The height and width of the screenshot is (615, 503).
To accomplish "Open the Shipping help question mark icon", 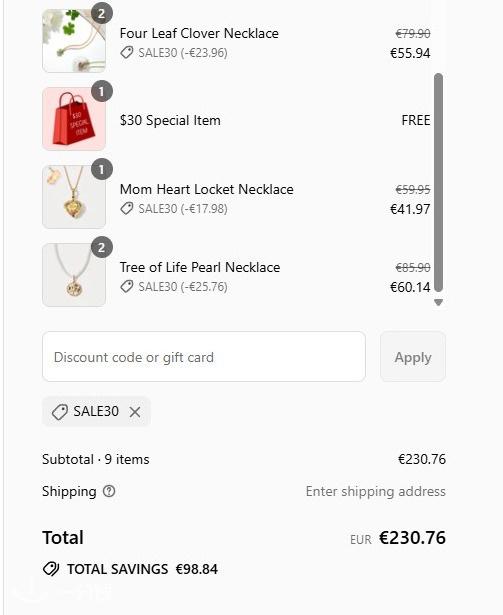I will [x=109, y=491].
